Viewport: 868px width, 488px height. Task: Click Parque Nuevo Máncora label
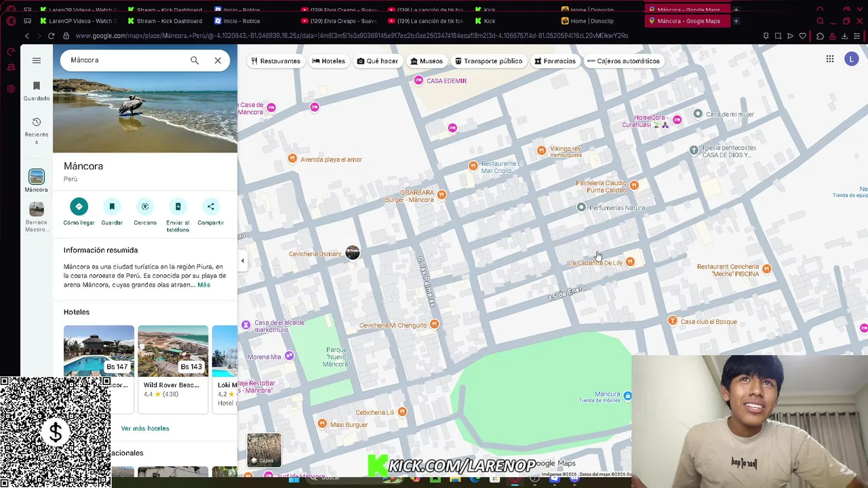click(336, 357)
